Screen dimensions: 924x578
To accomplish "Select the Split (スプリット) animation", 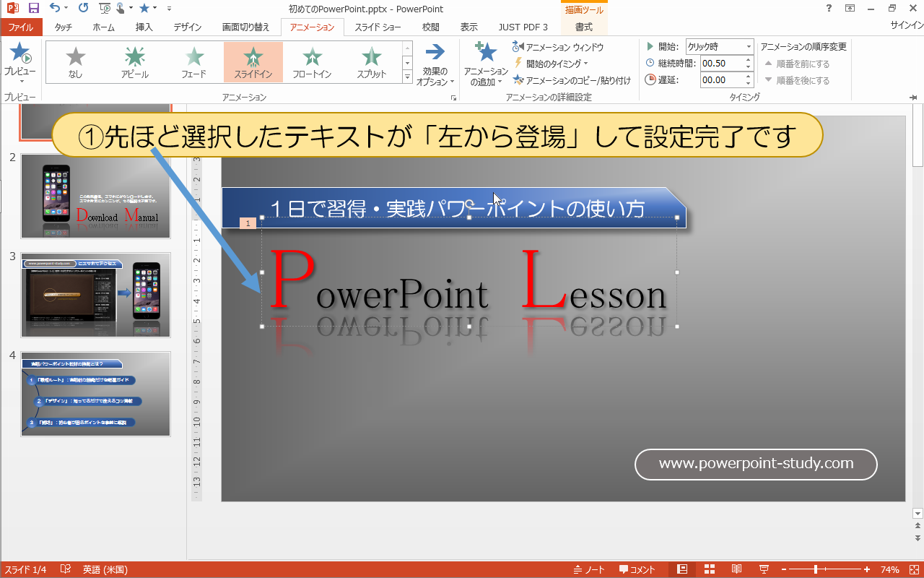I will coord(371,61).
